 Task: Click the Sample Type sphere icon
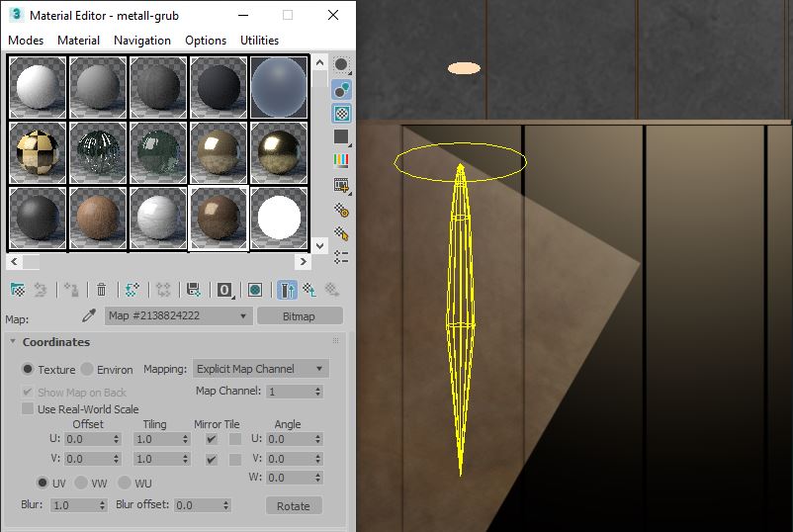click(x=341, y=64)
